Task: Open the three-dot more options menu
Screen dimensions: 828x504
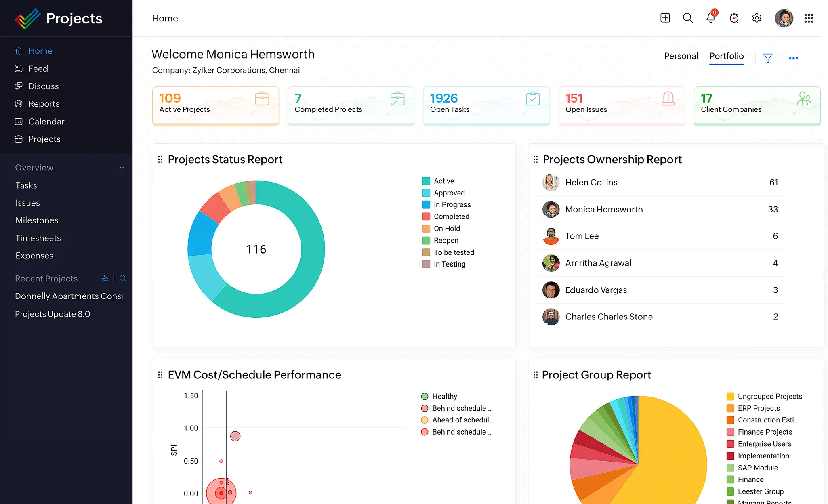Action: [x=793, y=58]
